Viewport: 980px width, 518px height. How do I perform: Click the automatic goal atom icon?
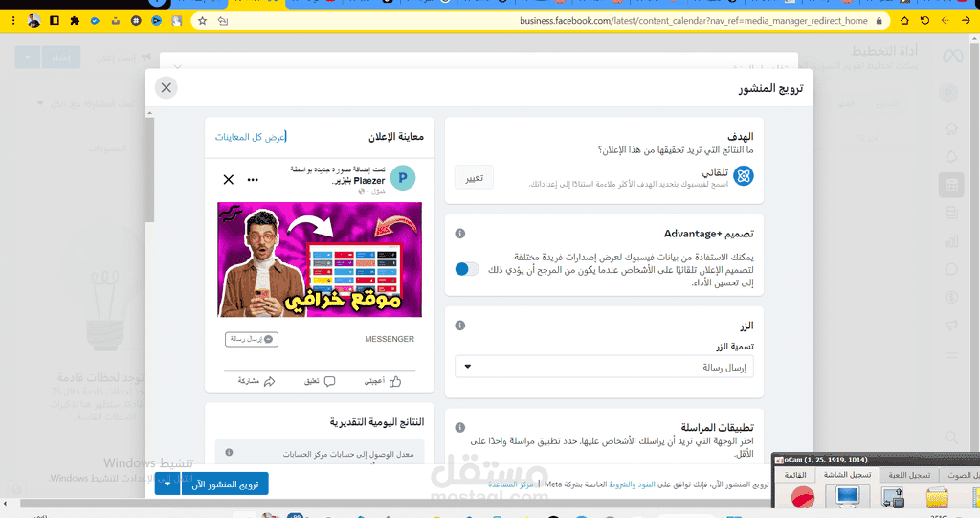743,176
